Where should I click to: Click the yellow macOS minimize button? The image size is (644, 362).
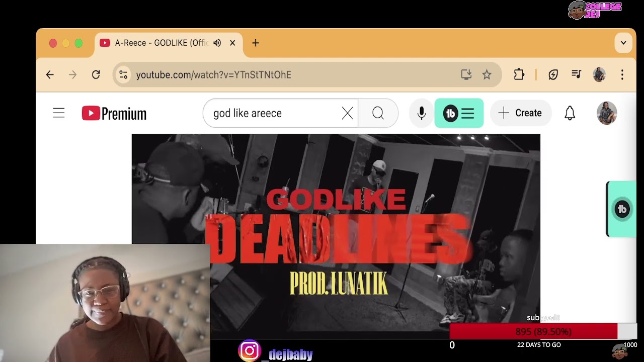[66, 43]
